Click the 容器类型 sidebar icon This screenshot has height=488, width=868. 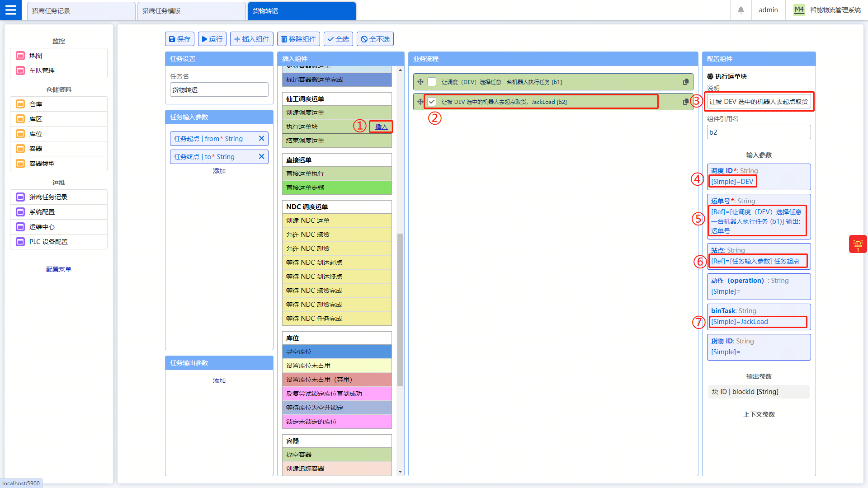(20, 164)
